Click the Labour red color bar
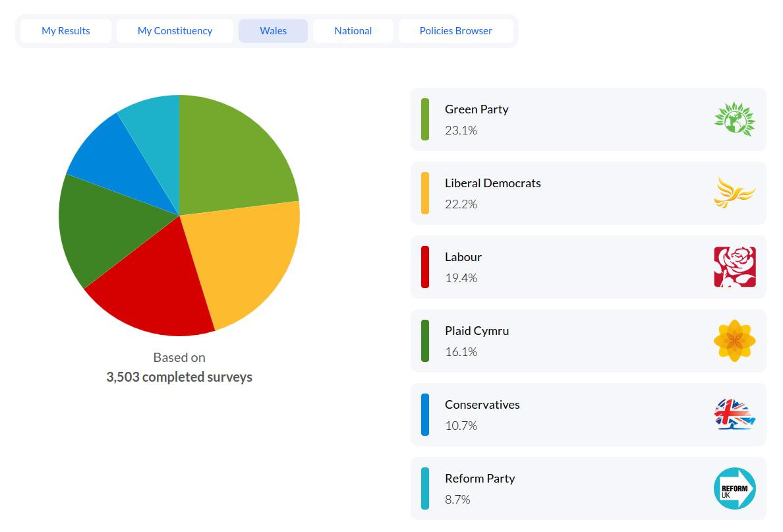Screen dimensions: 783x532 425,267
